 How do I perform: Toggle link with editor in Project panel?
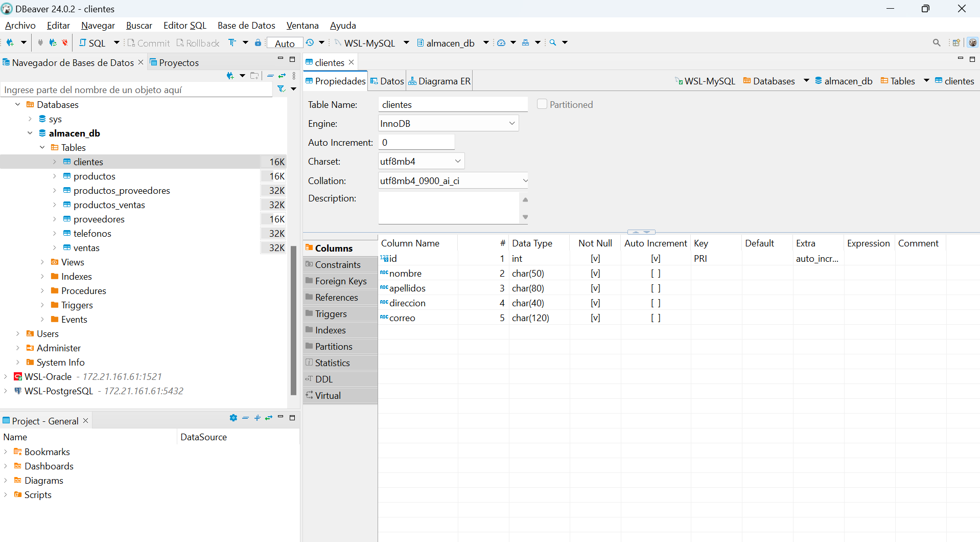coord(269,418)
